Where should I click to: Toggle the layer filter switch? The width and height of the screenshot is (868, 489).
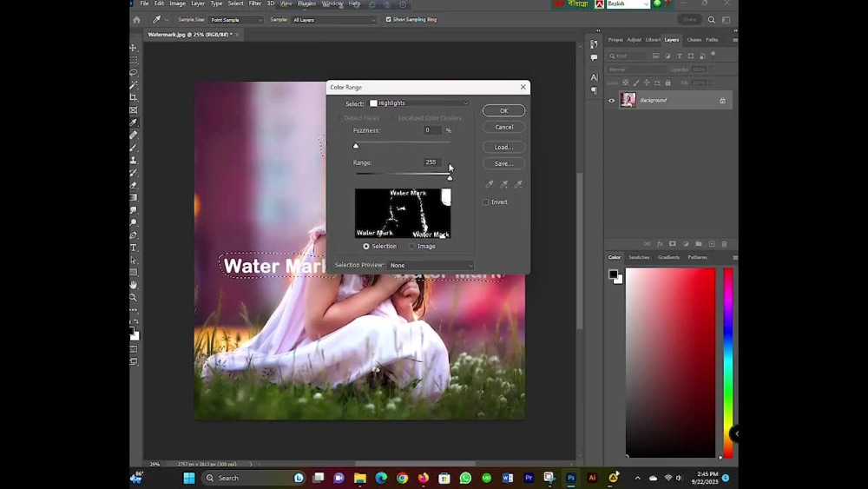pyautogui.click(x=713, y=54)
